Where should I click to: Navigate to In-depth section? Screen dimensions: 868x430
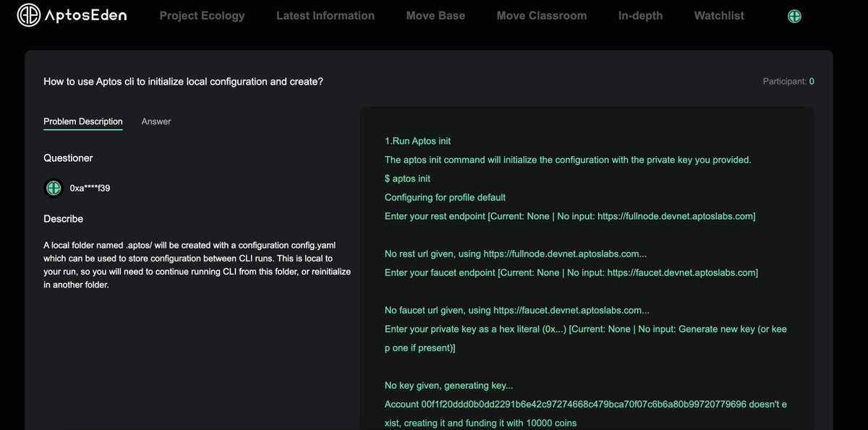pos(640,15)
